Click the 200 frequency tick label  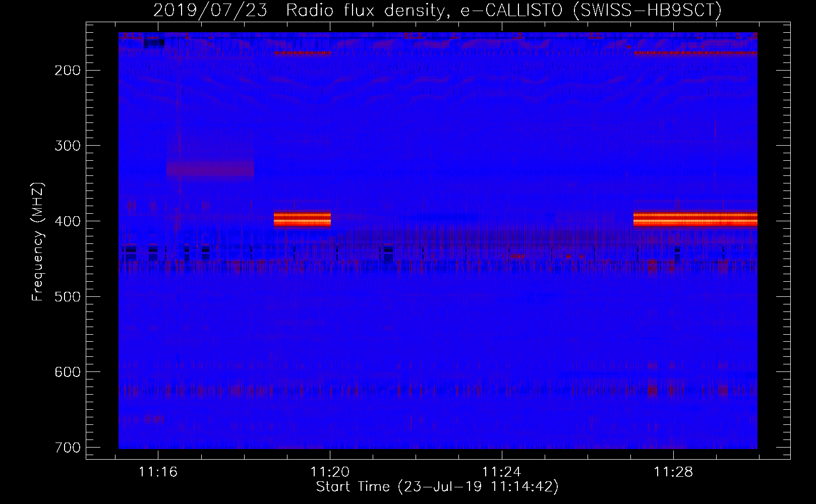pyautogui.click(x=67, y=70)
